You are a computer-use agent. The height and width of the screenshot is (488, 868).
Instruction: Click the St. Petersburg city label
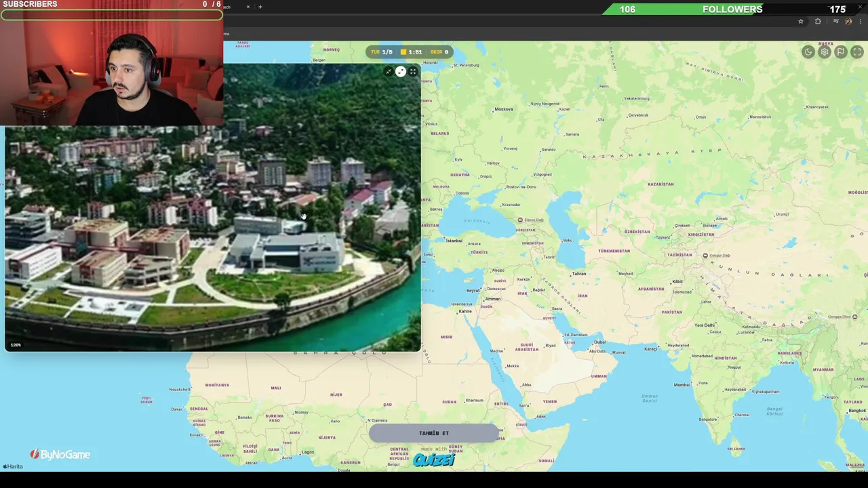pos(466,65)
